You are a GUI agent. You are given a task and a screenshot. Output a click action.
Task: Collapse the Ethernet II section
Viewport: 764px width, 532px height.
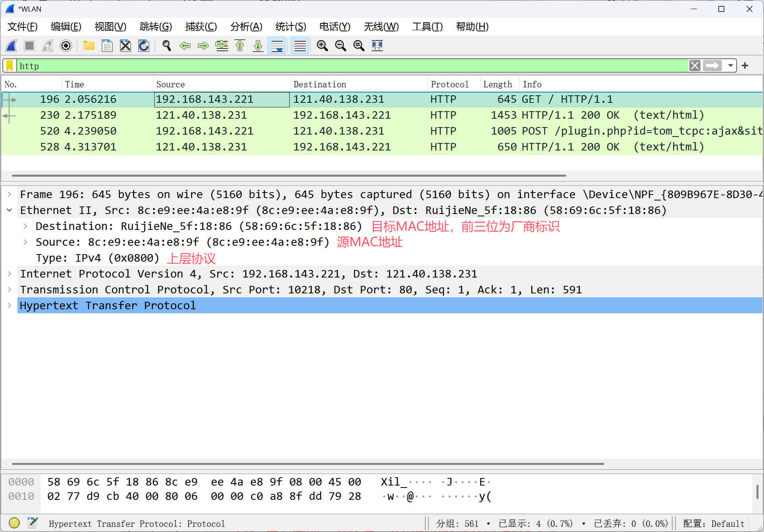tap(10, 210)
